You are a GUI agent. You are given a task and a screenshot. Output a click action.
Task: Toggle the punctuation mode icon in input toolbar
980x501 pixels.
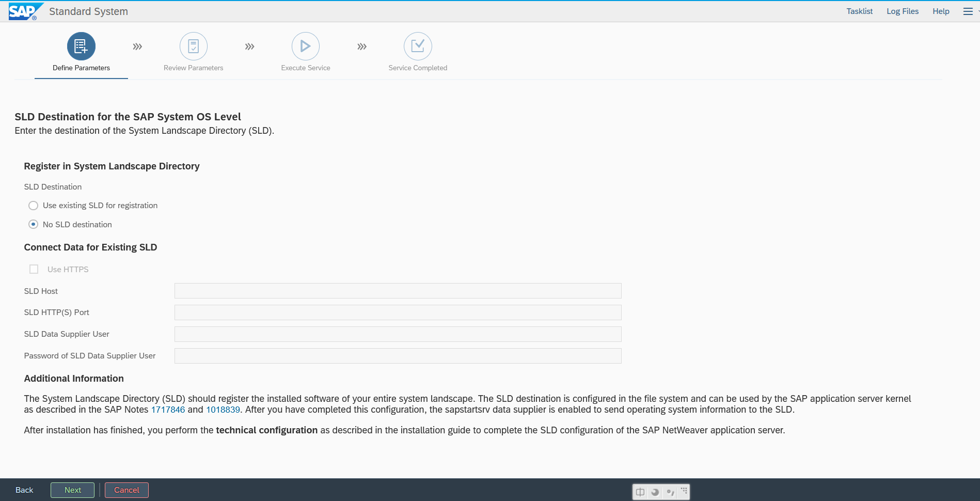coord(670,492)
